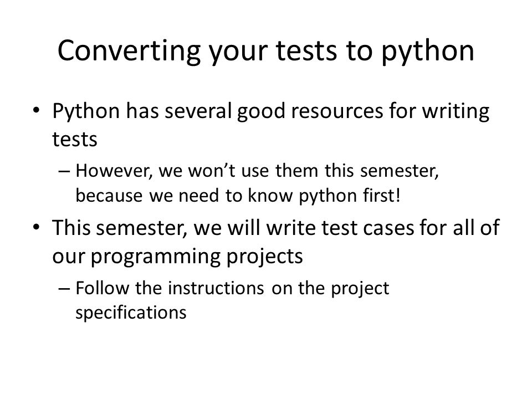The height and width of the screenshot is (399, 532).
Task: Click the word 'tests' below the first bullet
Action: (x=75, y=139)
